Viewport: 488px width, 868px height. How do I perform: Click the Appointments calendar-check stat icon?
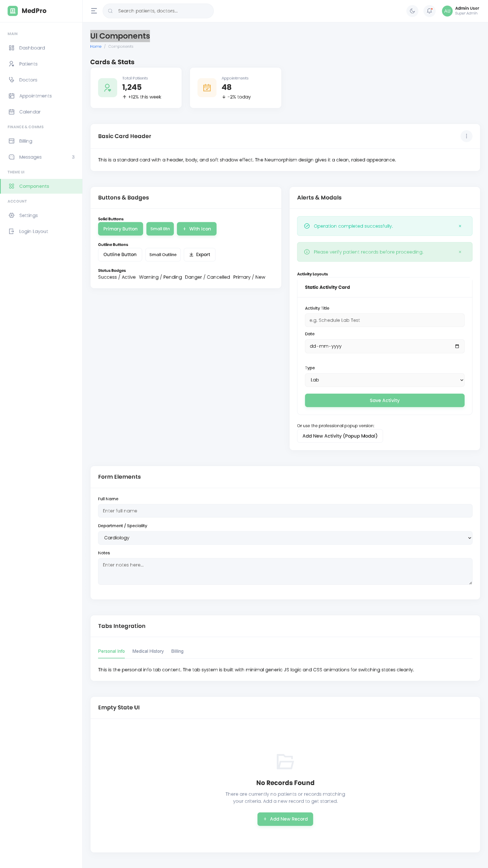pyautogui.click(x=207, y=88)
